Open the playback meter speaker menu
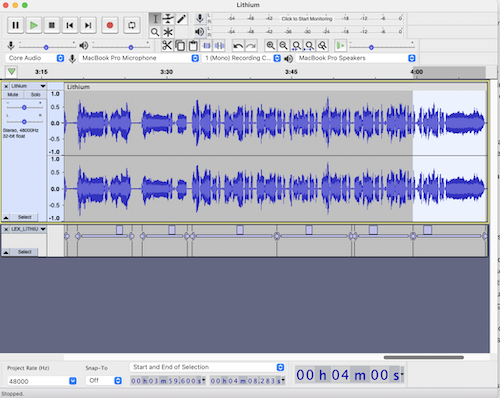 pos(200,32)
